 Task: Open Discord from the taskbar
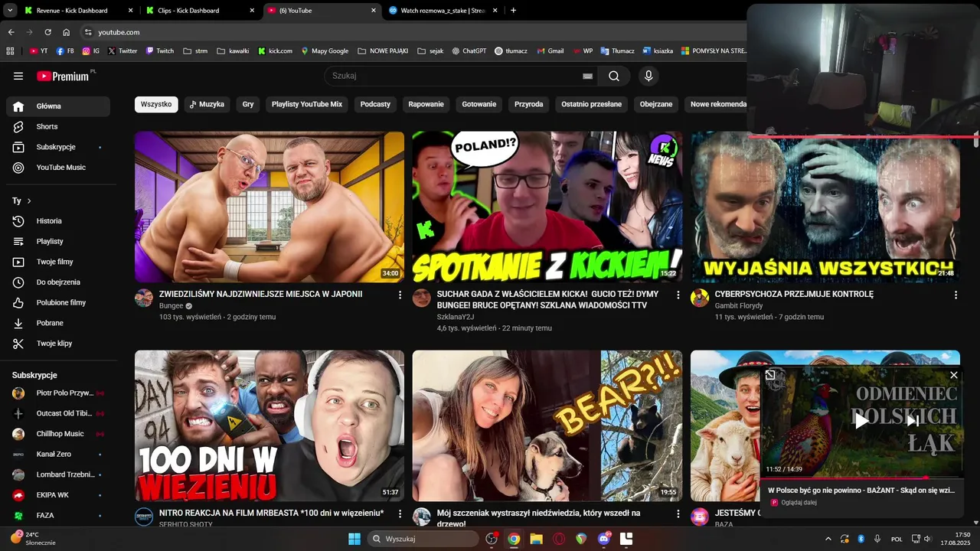[604, 540]
